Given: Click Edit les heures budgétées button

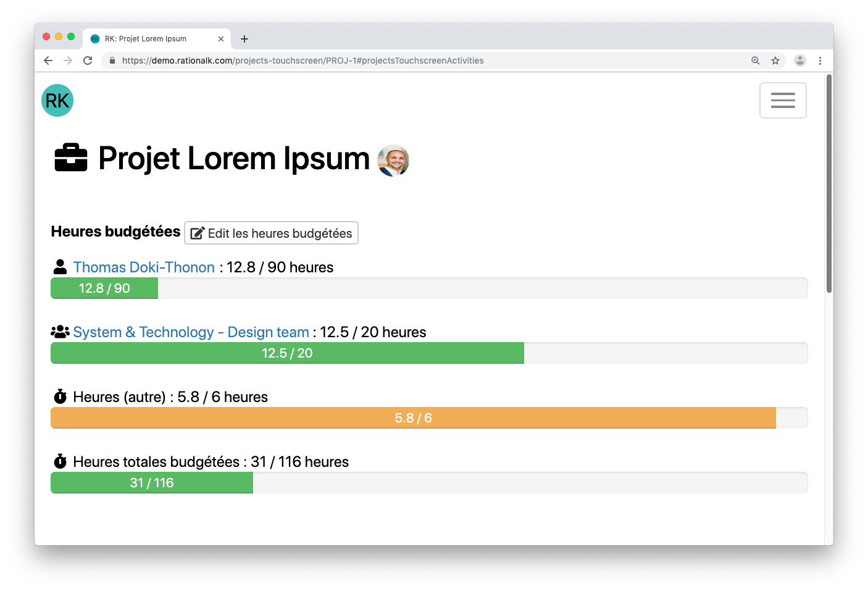Looking at the screenshot, I should pyautogui.click(x=271, y=233).
